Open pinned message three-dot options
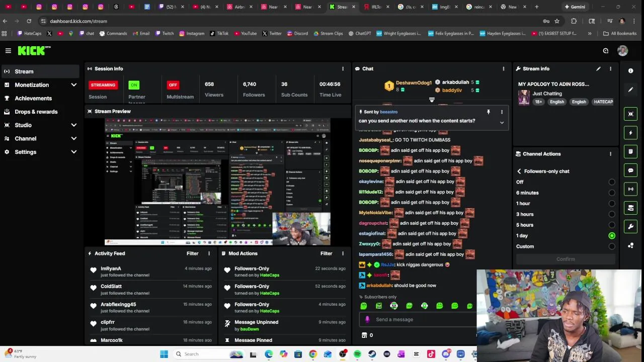644x362 pixels. (502, 112)
